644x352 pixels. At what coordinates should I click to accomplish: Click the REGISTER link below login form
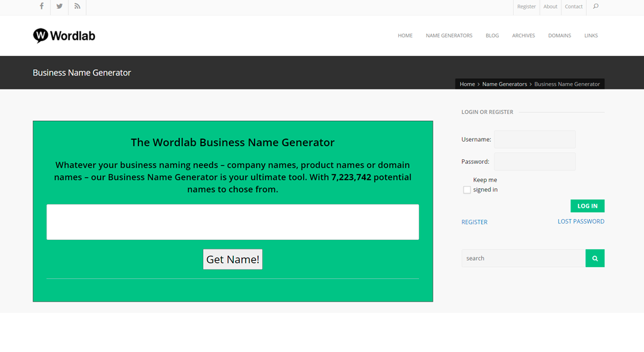coord(474,222)
